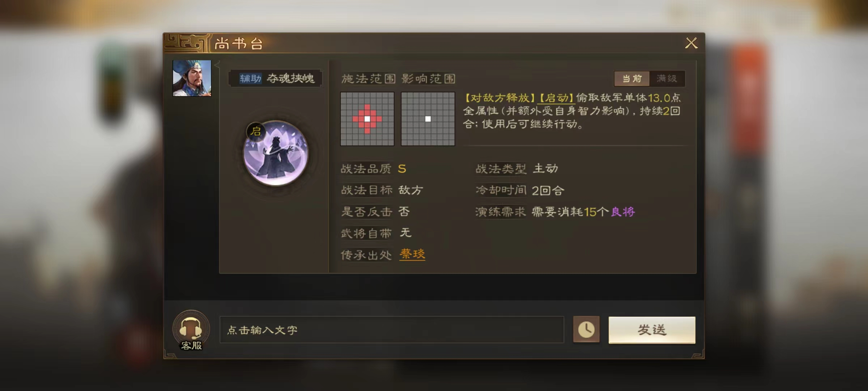Tap the 良将 requirement text

click(x=623, y=212)
